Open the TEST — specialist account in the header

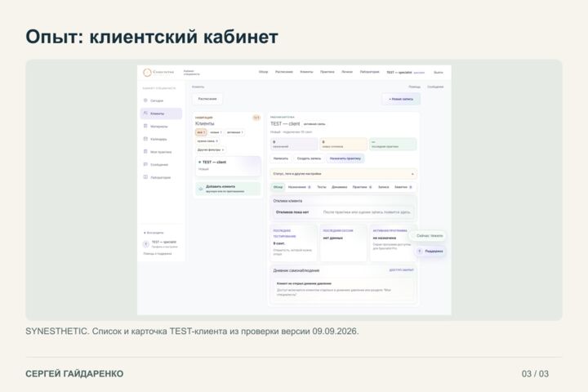tap(405, 73)
